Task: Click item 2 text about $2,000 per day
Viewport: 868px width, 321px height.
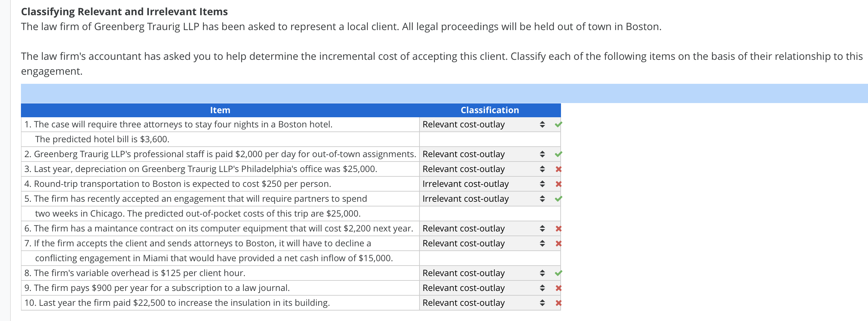Action: (x=220, y=154)
